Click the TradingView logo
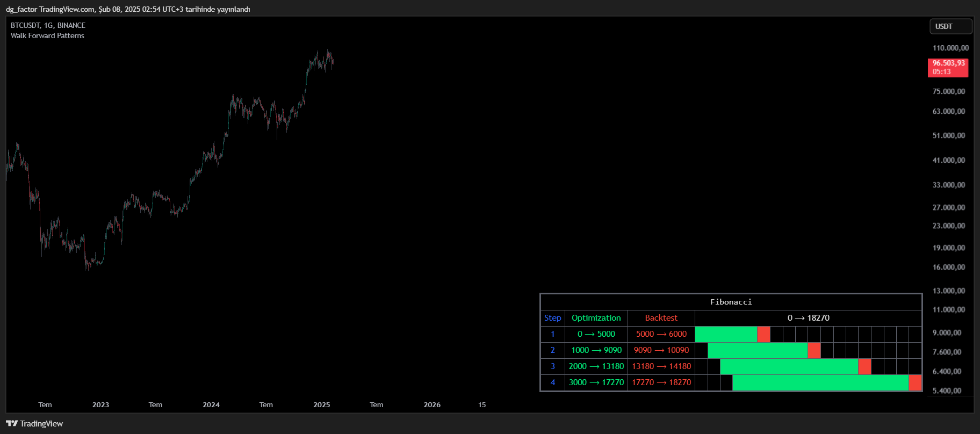Image resolution: width=980 pixels, height=434 pixels. [x=34, y=424]
